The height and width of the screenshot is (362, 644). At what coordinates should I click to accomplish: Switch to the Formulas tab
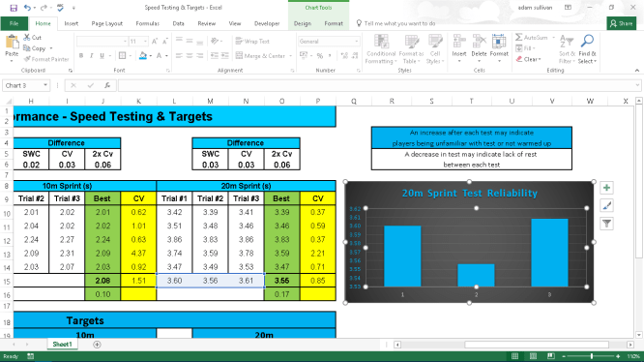click(147, 23)
